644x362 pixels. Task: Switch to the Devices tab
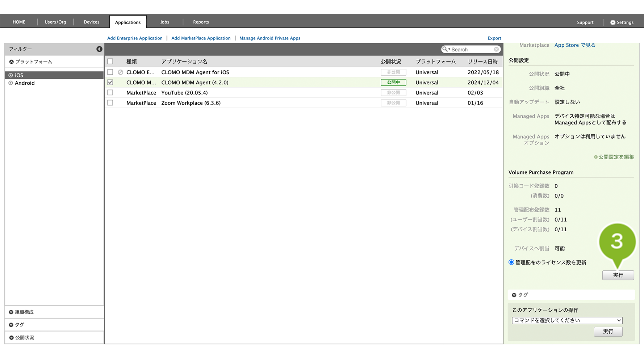[91, 22]
